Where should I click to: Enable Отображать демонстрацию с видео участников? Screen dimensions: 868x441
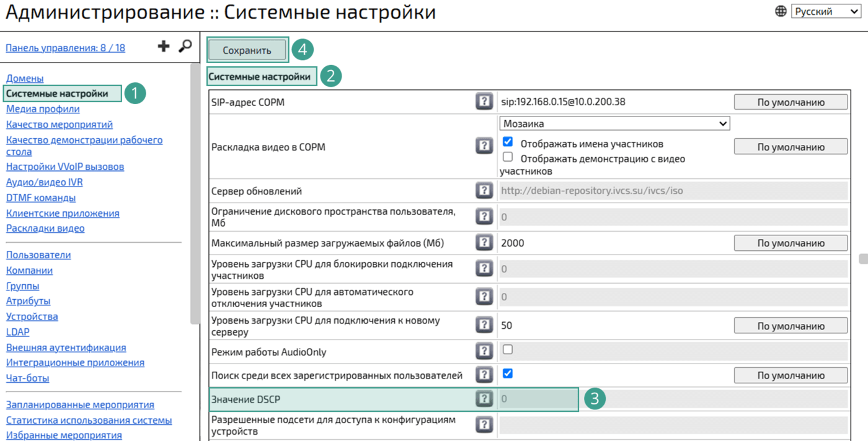coord(508,157)
